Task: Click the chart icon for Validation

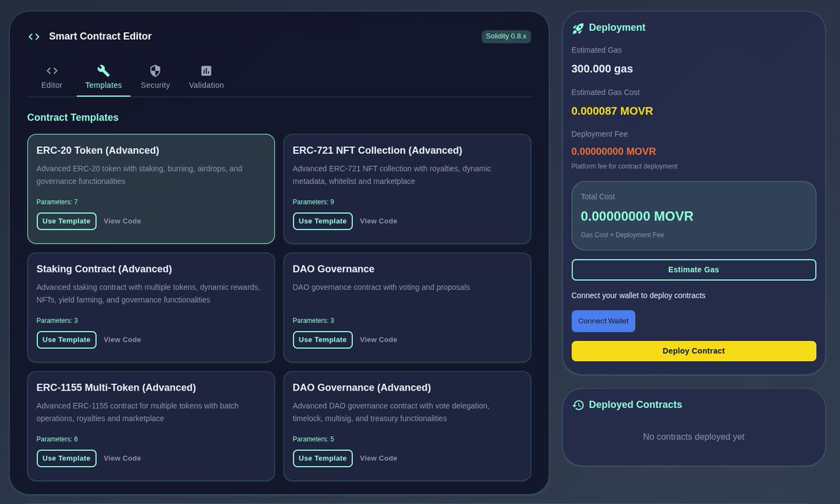Action: tap(206, 71)
